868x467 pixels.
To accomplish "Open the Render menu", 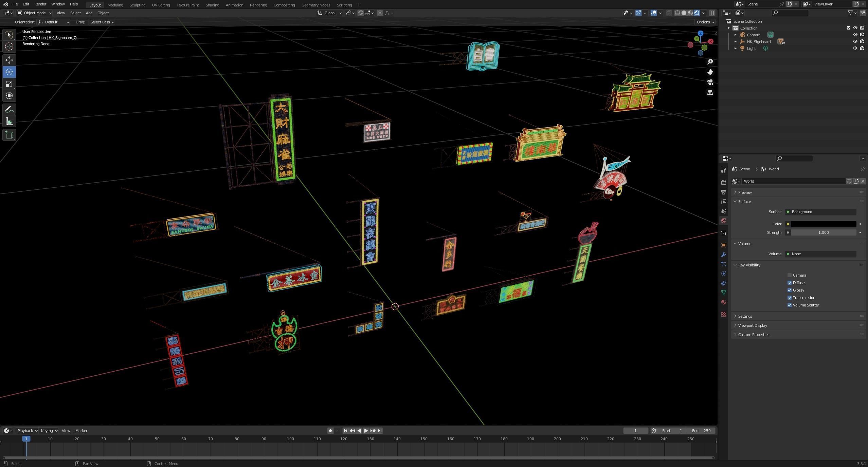I will click(x=40, y=4).
